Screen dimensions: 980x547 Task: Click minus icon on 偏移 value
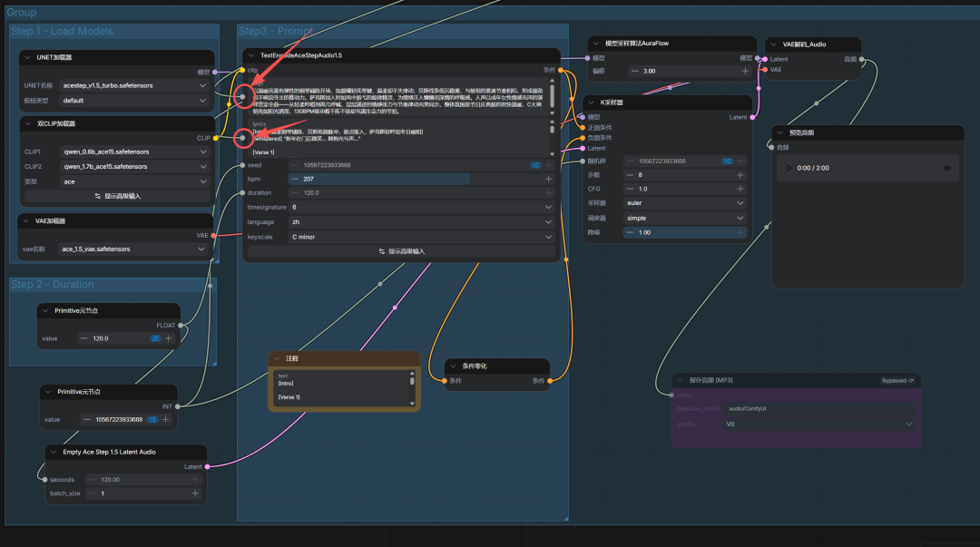coord(633,71)
